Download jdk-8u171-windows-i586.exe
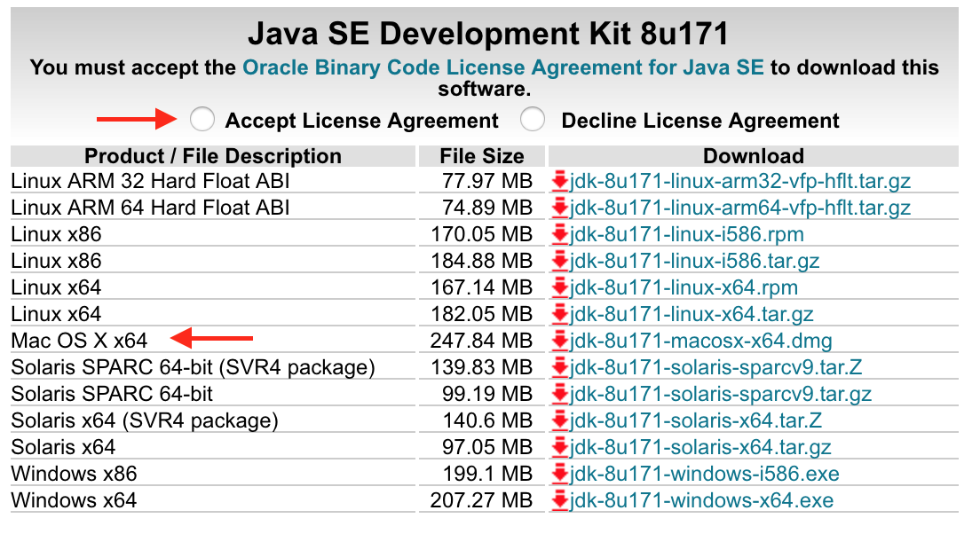980x534 pixels. point(705,474)
